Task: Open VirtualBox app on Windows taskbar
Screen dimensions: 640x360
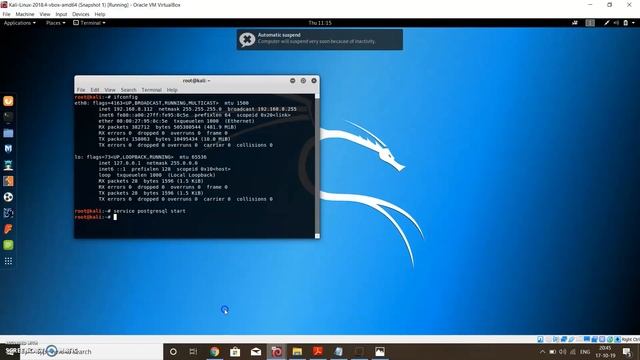Action: tap(338, 351)
